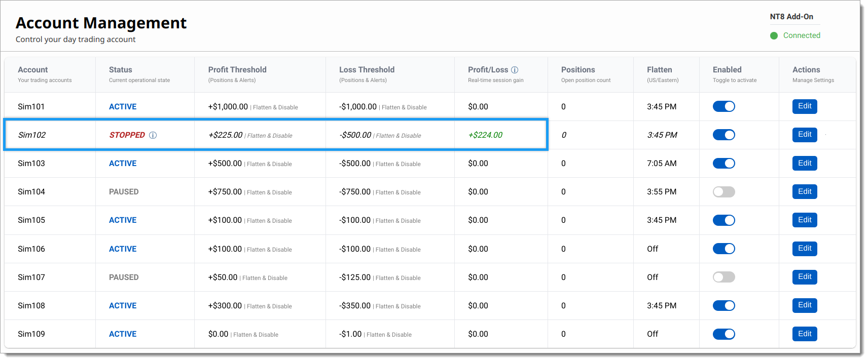868x361 pixels.
Task: Click the Positions column header
Action: point(578,70)
